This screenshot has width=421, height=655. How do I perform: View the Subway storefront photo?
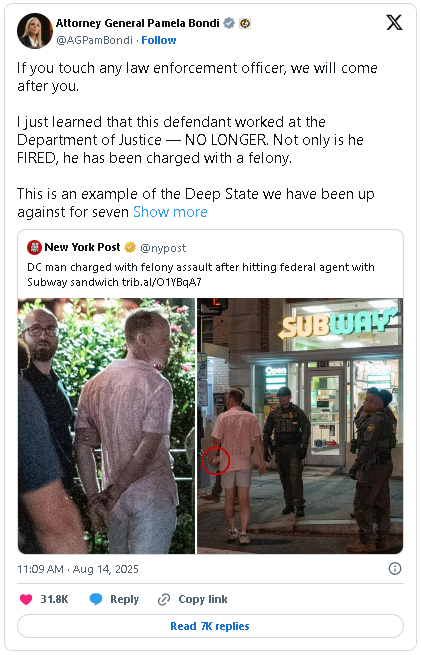coord(300,426)
